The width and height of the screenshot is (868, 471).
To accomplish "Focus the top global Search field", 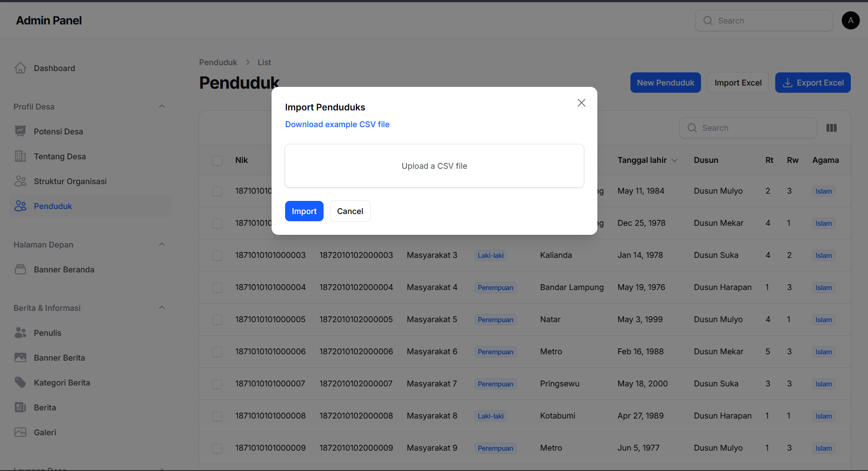I will [764, 21].
